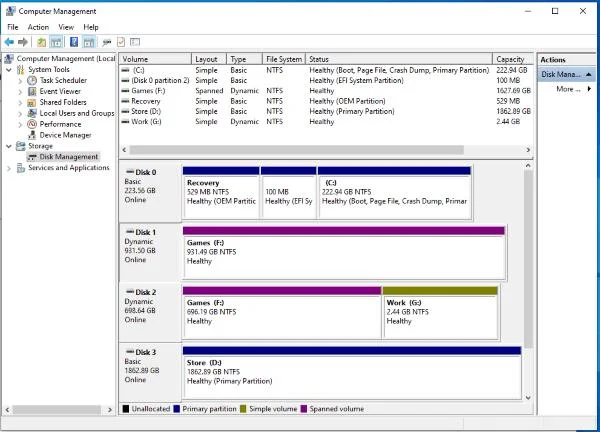This screenshot has width=600, height=432.
Task: Click the Refresh connection toolbar icon
Action: pos(106,42)
